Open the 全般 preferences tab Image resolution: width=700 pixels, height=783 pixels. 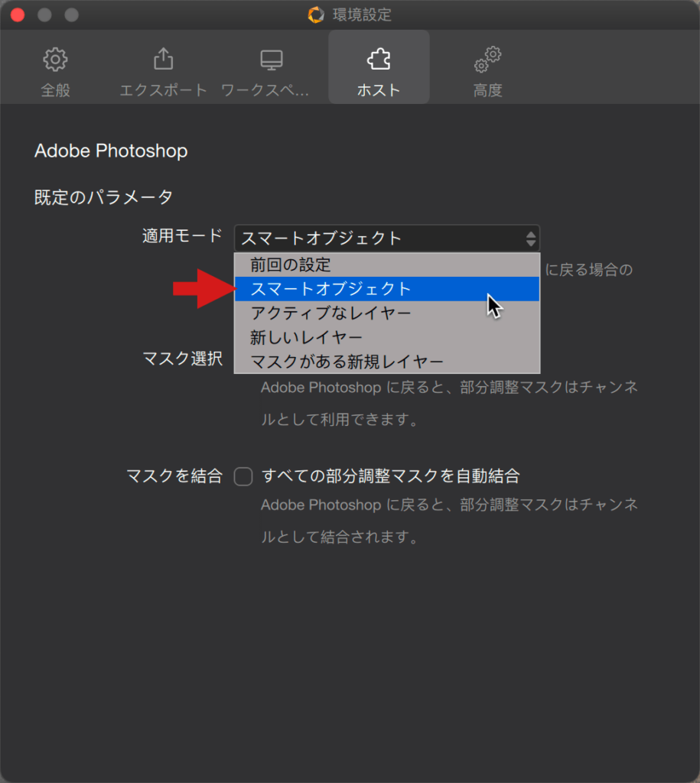click(55, 71)
